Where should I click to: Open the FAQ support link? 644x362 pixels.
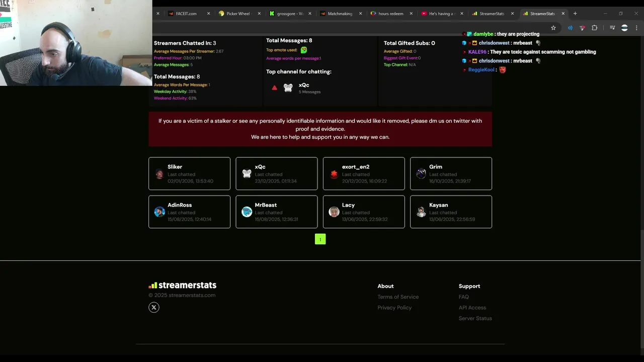[463, 297]
